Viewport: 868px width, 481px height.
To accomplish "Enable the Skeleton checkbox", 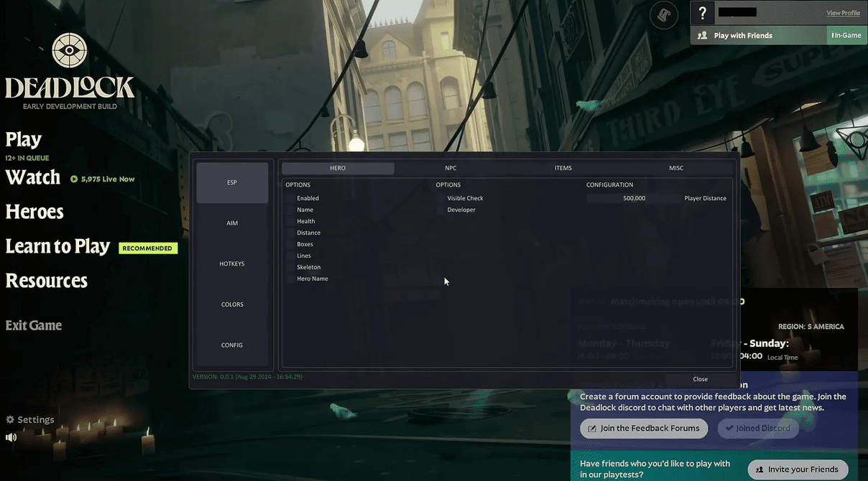I will 291,267.
